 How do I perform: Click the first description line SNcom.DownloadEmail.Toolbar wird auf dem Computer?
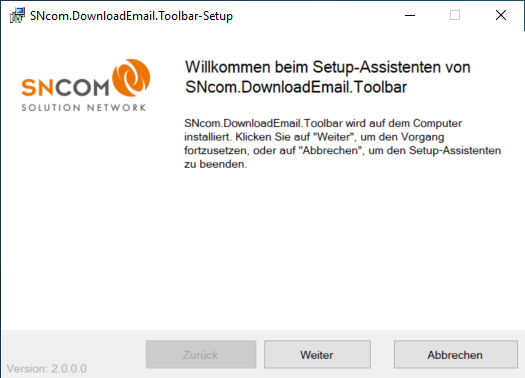[x=323, y=123]
